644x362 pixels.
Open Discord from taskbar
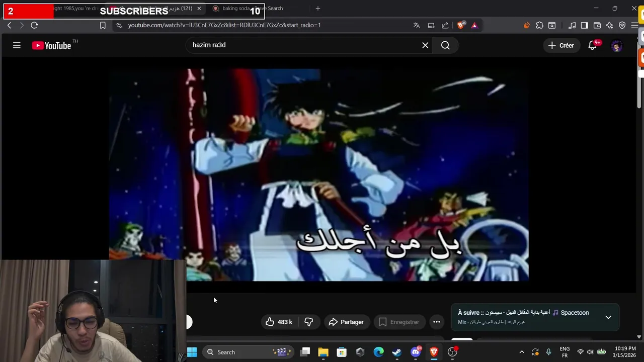click(x=416, y=352)
